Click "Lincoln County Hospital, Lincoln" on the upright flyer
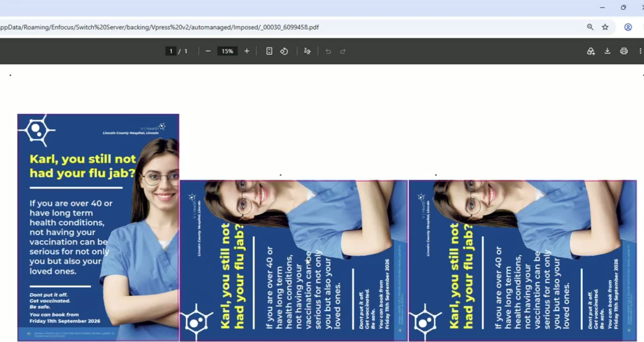Image resolution: width=644 pixels, height=342 pixels. click(x=130, y=133)
